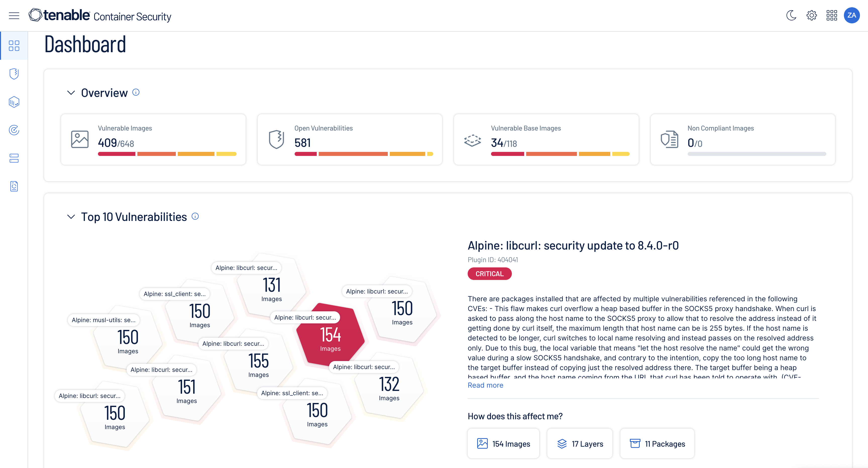Click the apps/waffle menu icon
The height and width of the screenshot is (468, 868).
pyautogui.click(x=832, y=16)
